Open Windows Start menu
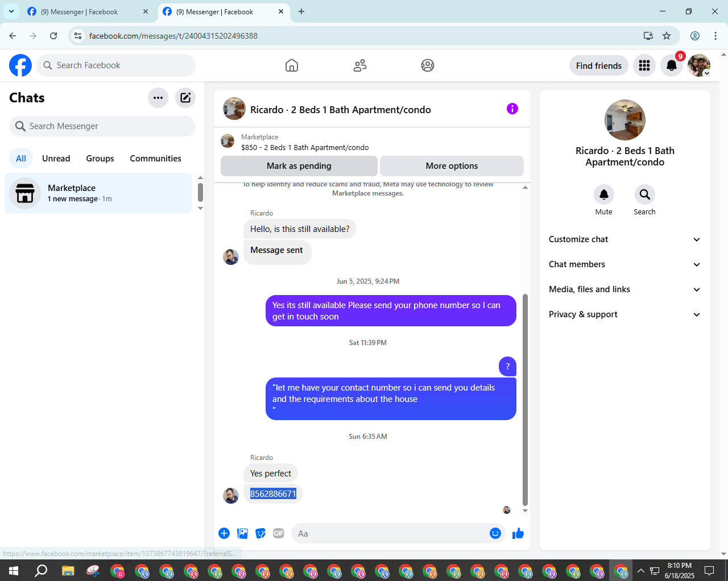 [x=14, y=570]
